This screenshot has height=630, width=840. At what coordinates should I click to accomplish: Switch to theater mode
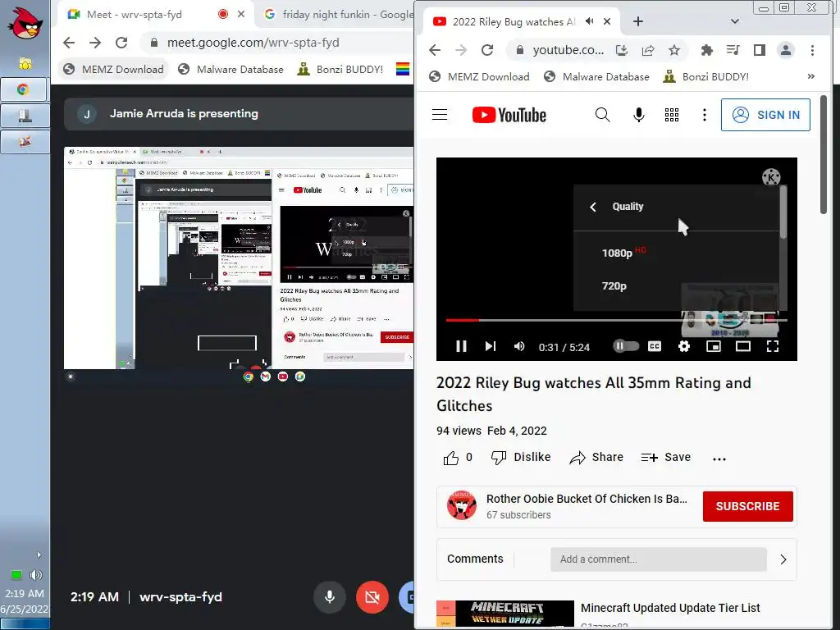click(x=743, y=347)
